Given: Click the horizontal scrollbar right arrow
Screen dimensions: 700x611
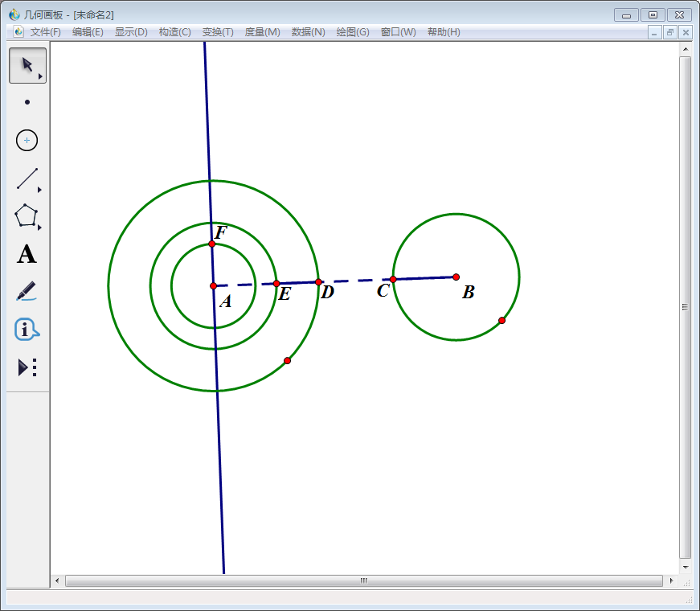Looking at the screenshot, I should pos(671,580).
